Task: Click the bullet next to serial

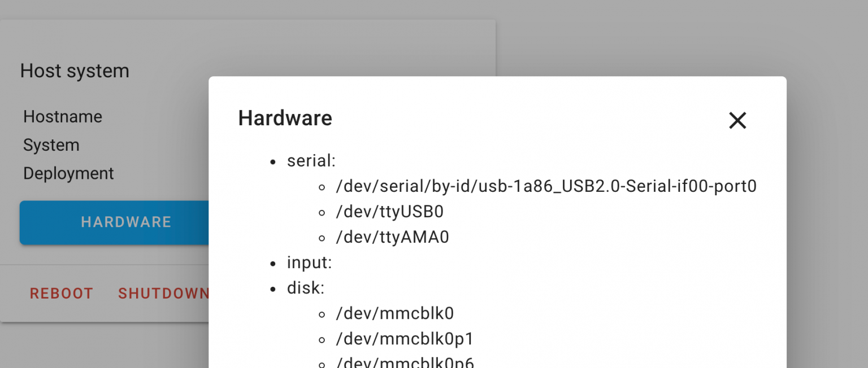Action: [x=272, y=161]
